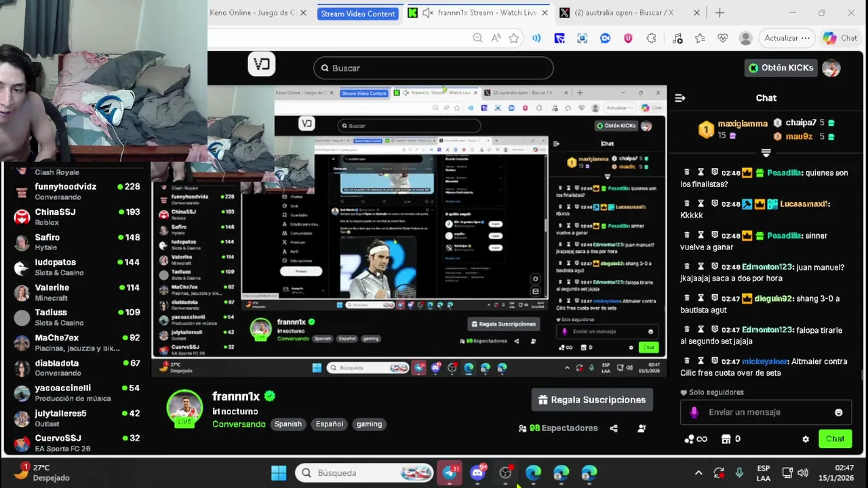Zoom out with address bar magnifier icon

tap(477, 38)
